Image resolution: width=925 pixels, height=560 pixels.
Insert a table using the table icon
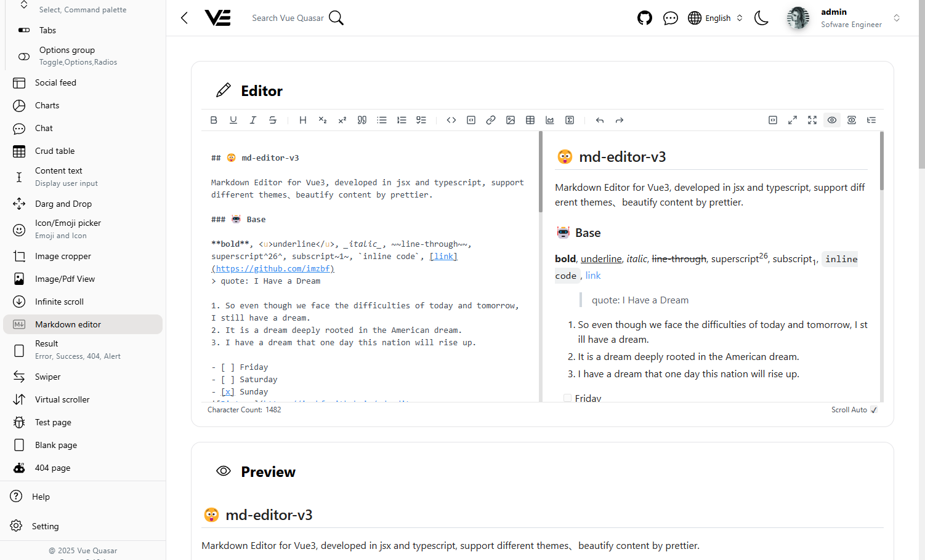[x=530, y=120]
